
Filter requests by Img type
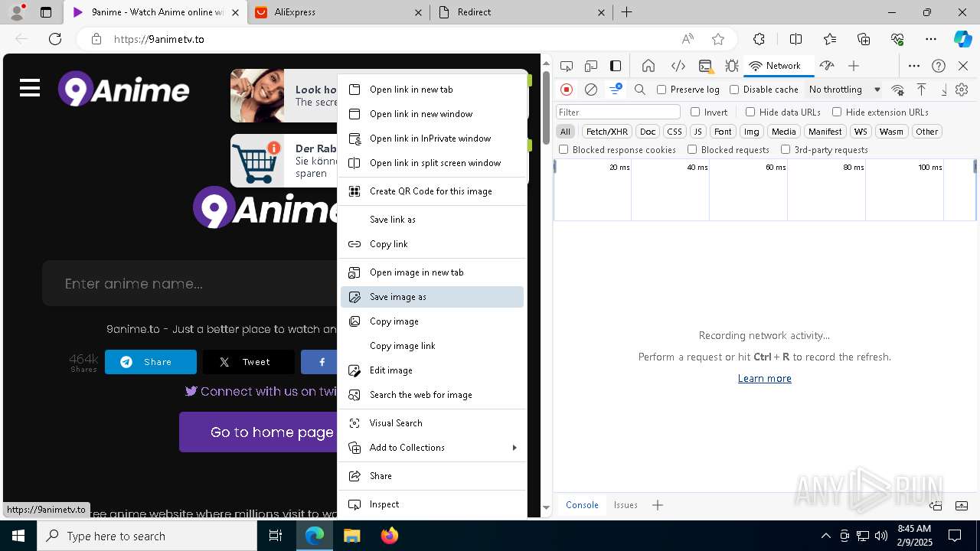(752, 132)
